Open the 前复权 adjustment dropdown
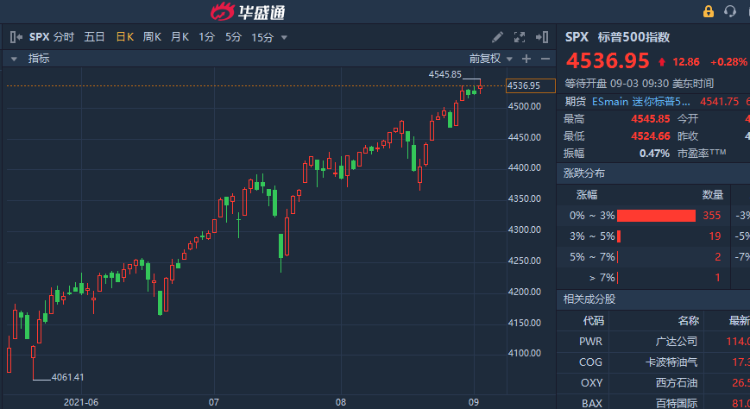750x409 pixels. click(x=490, y=59)
